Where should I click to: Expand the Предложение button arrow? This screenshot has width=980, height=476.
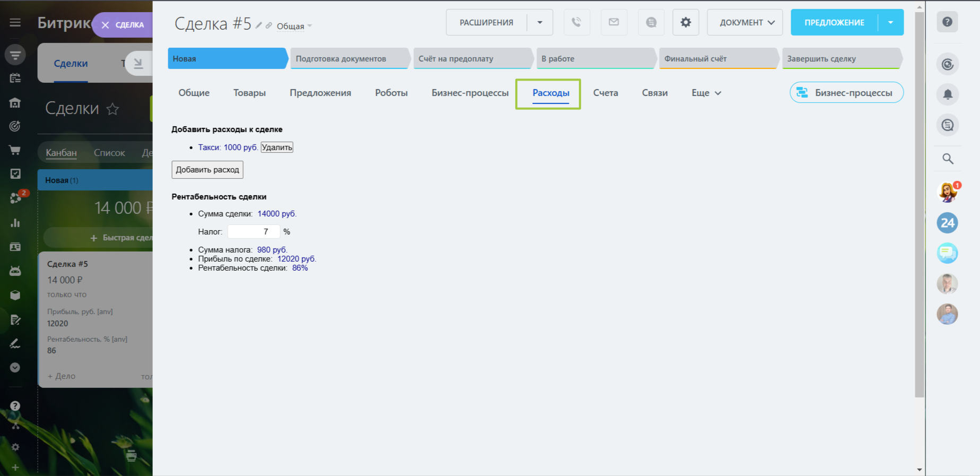point(890,22)
